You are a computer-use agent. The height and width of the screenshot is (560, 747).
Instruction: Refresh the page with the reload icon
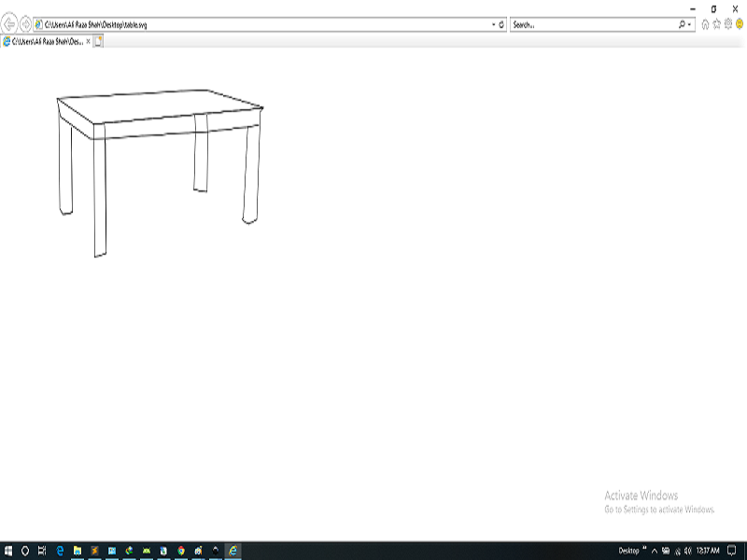pos(501,24)
